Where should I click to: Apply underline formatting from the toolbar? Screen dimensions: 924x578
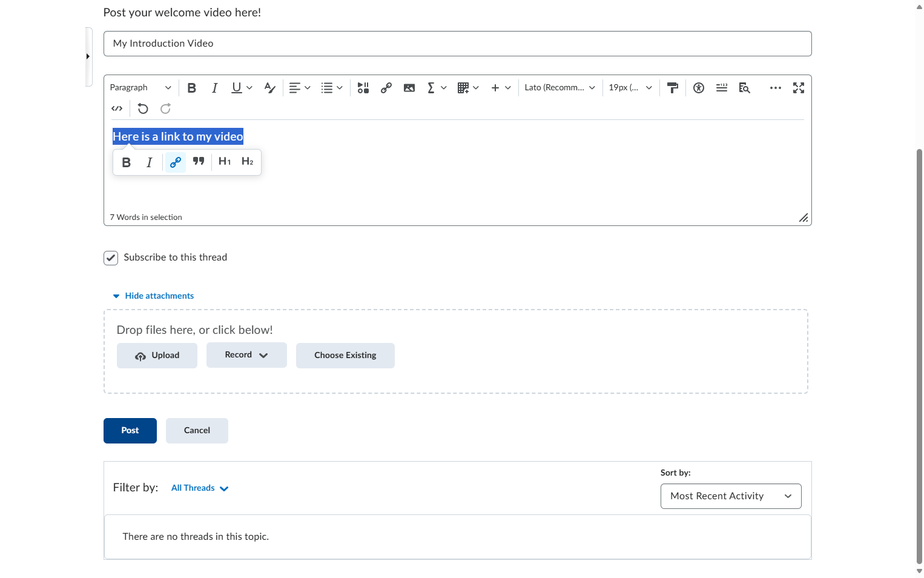(x=237, y=88)
